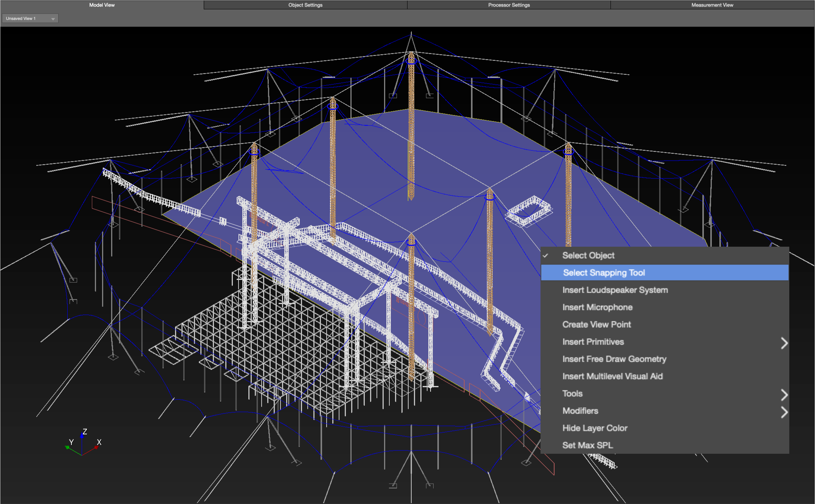Viewport: 815px width, 504px height.
Task: Open the Processor Settings tab
Action: click(x=509, y=5)
